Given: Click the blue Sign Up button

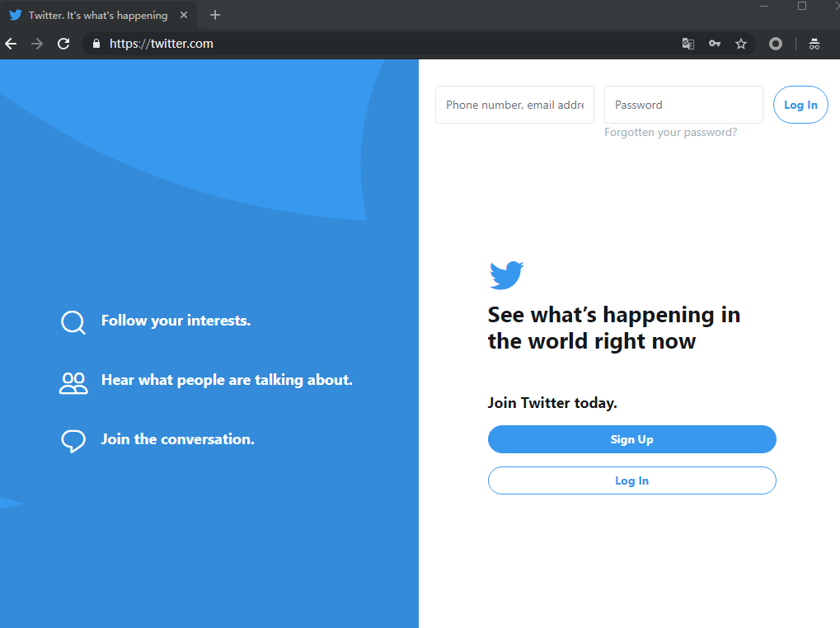Looking at the screenshot, I should (x=631, y=439).
